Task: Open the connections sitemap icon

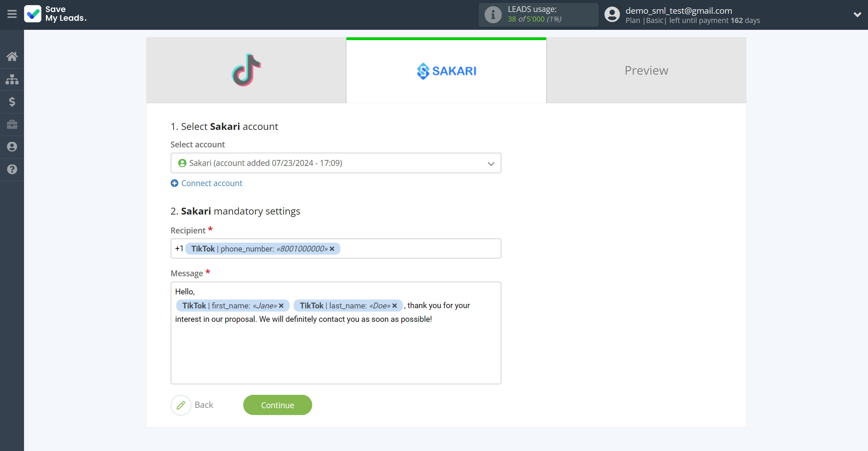Action: click(x=12, y=79)
